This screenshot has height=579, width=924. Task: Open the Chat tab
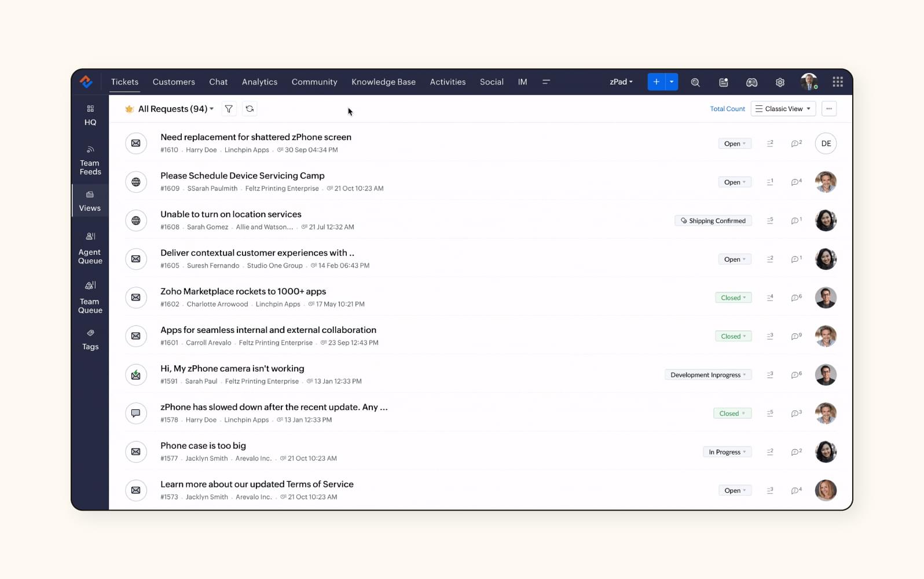tap(218, 82)
